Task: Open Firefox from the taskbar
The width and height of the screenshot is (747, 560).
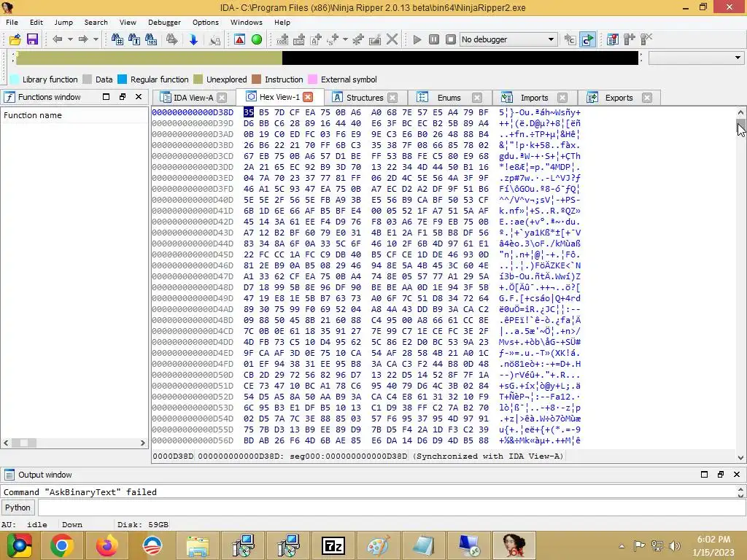Action: 107,545
